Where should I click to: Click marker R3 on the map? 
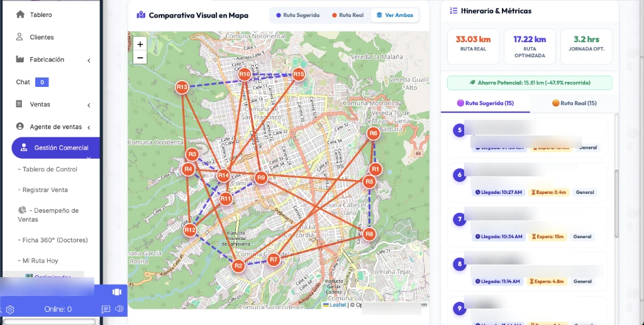pos(192,155)
